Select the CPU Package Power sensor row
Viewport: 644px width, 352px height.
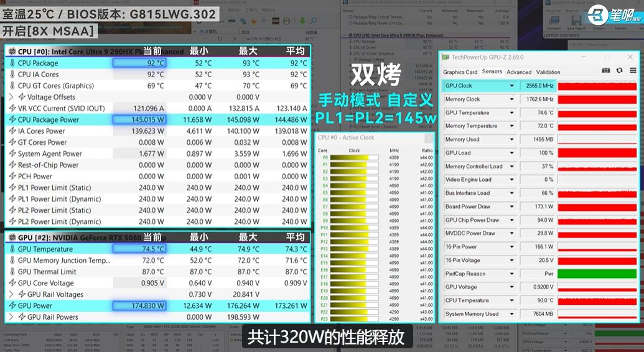click(158, 120)
